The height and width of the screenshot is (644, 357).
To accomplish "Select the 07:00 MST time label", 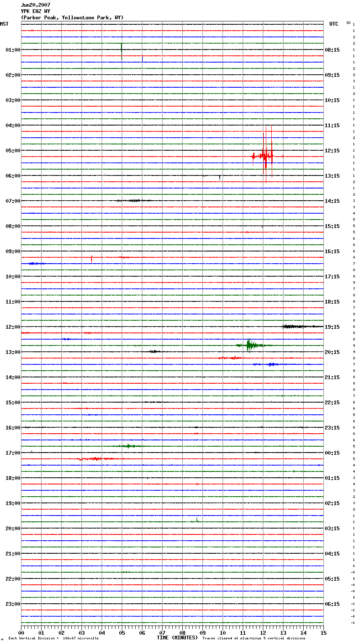I will [x=13, y=201].
